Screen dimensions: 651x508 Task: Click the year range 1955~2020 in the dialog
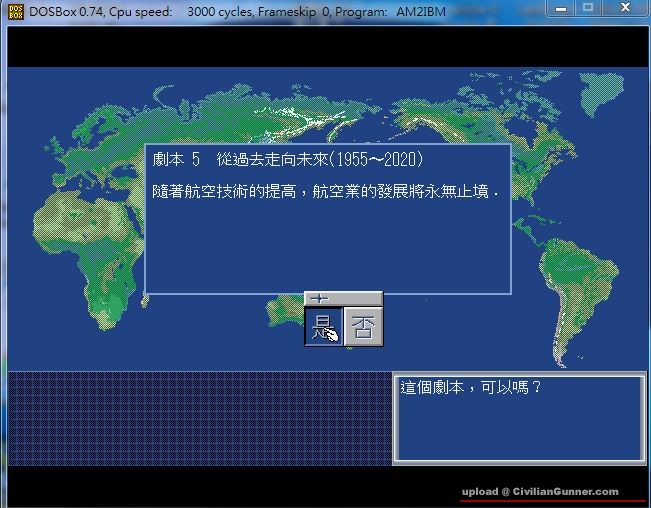(375, 160)
